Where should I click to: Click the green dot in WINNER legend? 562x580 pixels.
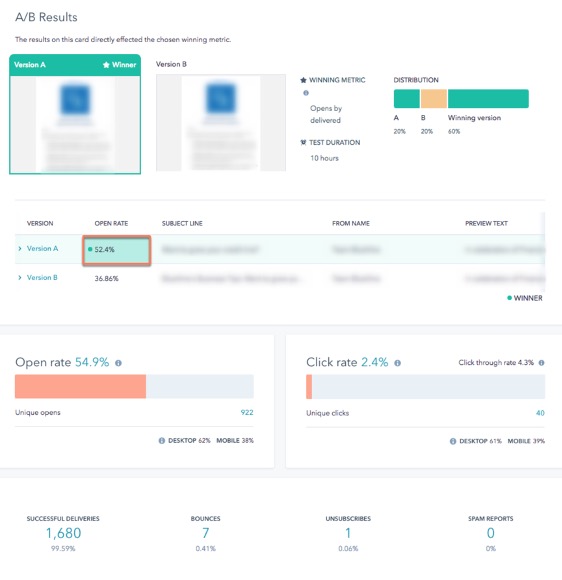tap(509, 298)
